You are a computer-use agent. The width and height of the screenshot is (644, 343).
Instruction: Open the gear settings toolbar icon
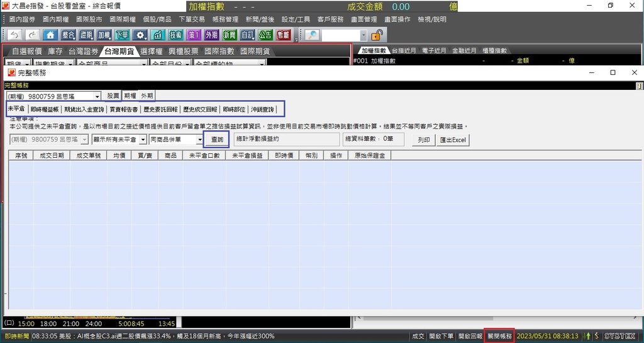point(140,35)
